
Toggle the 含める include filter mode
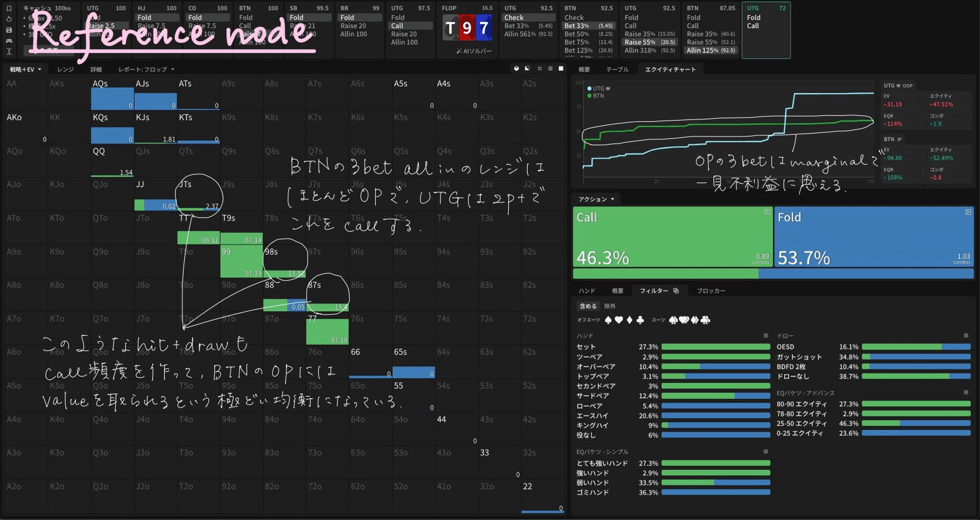pyautogui.click(x=588, y=306)
